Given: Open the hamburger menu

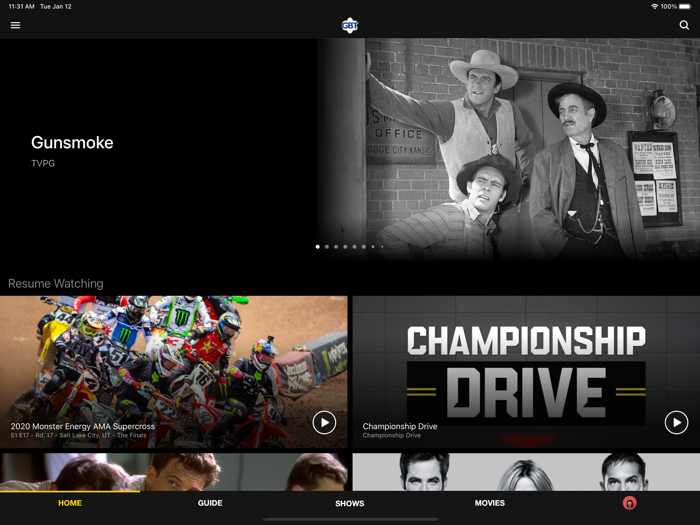Looking at the screenshot, I should pyautogui.click(x=15, y=25).
